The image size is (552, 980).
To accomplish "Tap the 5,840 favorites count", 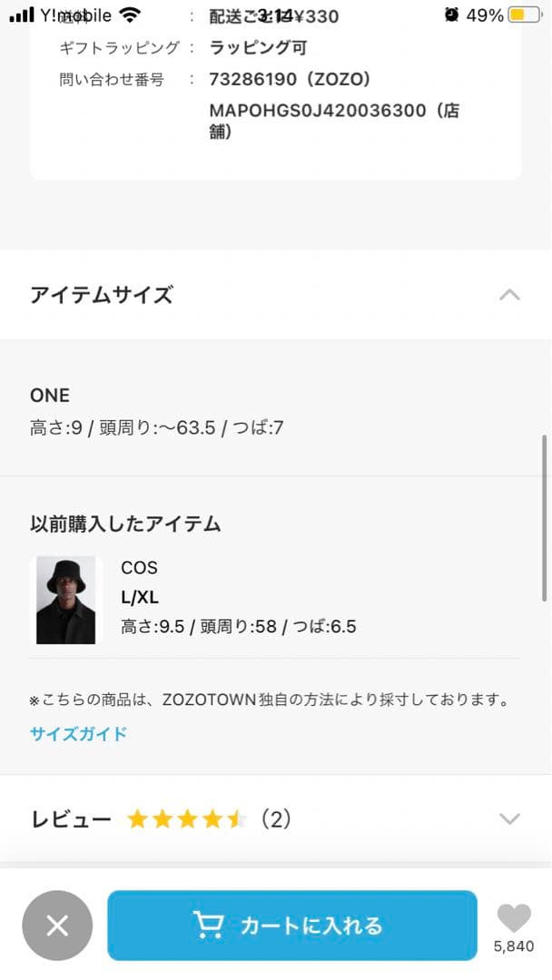I will tap(514, 947).
